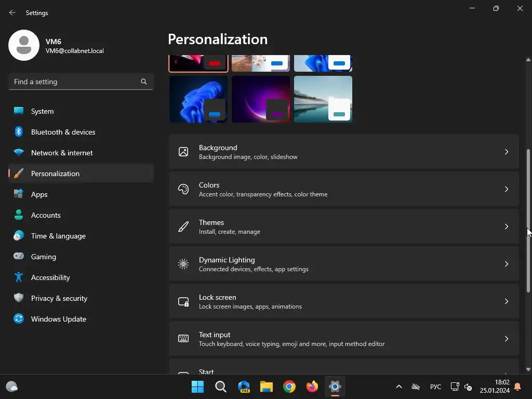The height and width of the screenshot is (399, 532).
Task: Open Background image, color, slideshow row
Action: click(x=344, y=152)
